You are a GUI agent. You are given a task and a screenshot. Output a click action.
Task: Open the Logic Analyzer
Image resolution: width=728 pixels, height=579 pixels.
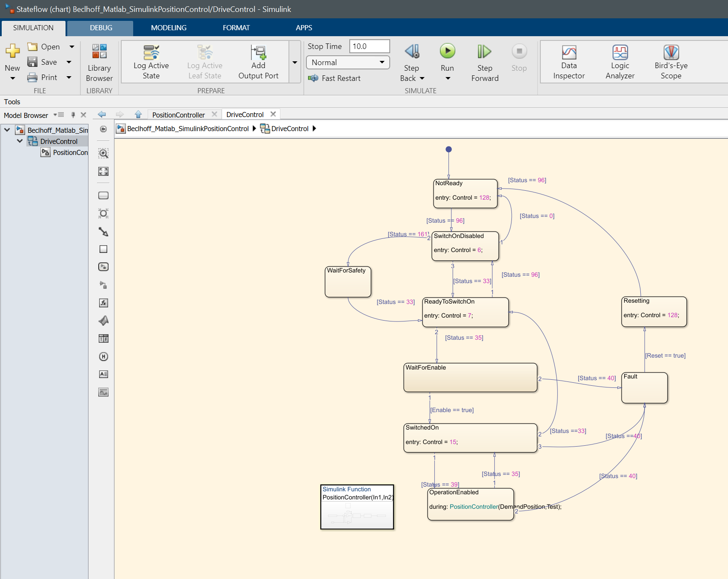(x=620, y=63)
